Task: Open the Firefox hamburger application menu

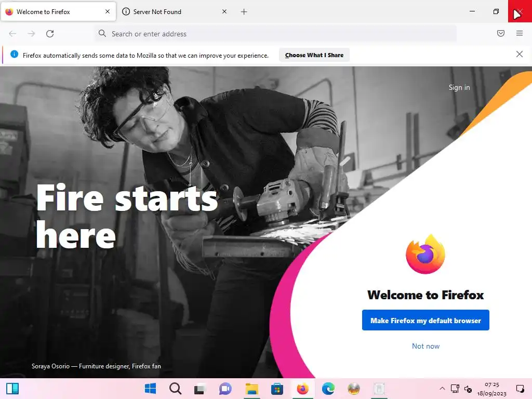Action: click(x=519, y=33)
